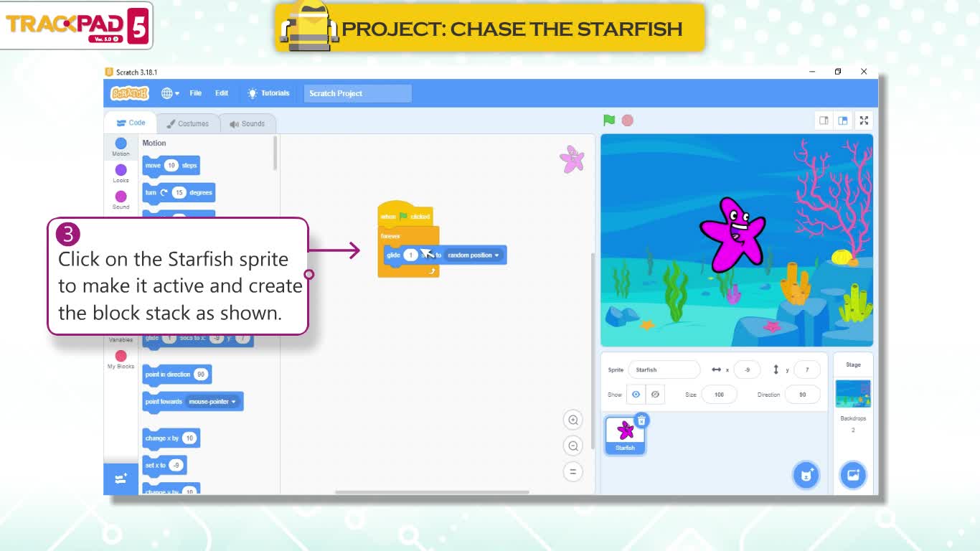Click the horizontal scrollbar of the workspace
Viewport: 980px width, 551px height.
coord(432,492)
